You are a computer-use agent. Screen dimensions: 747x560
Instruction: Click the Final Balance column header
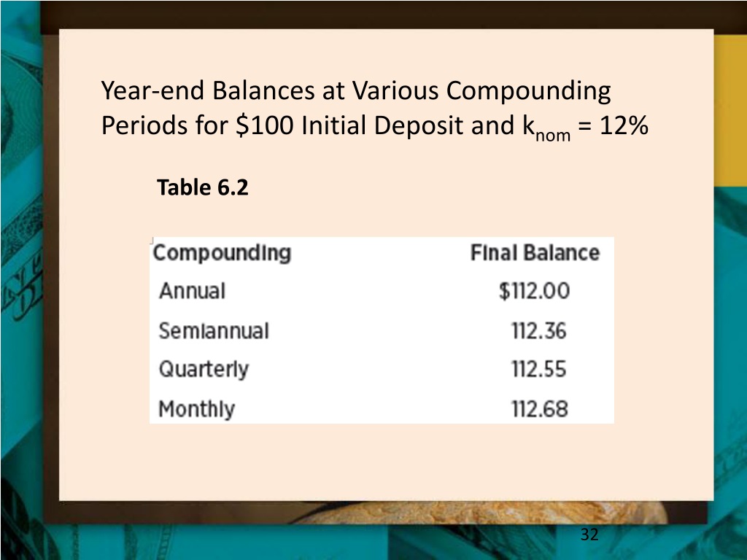[535, 253]
